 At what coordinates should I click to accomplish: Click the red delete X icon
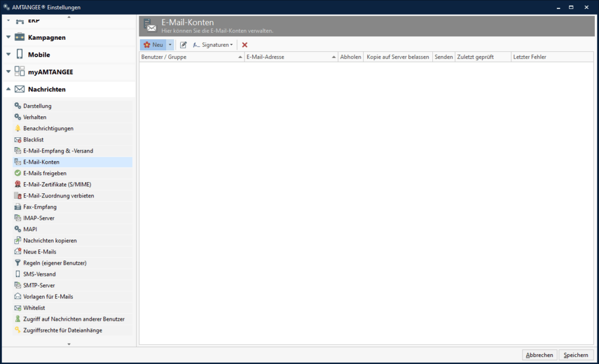[x=245, y=44]
